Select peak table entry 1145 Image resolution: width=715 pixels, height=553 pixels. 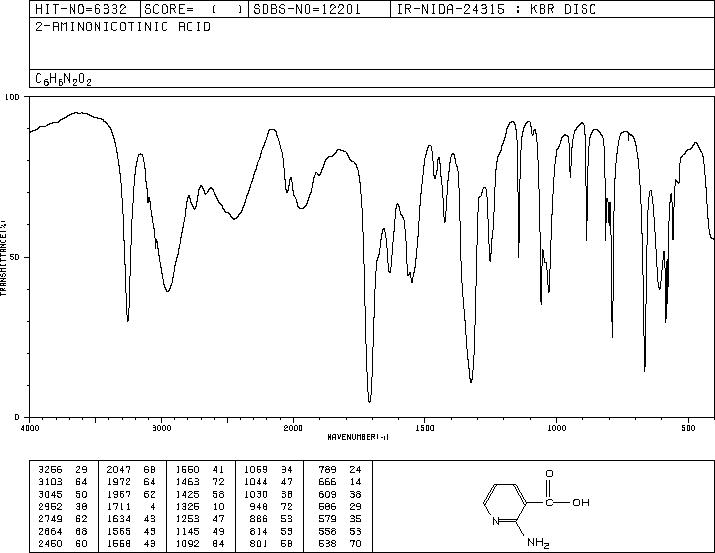187,532
